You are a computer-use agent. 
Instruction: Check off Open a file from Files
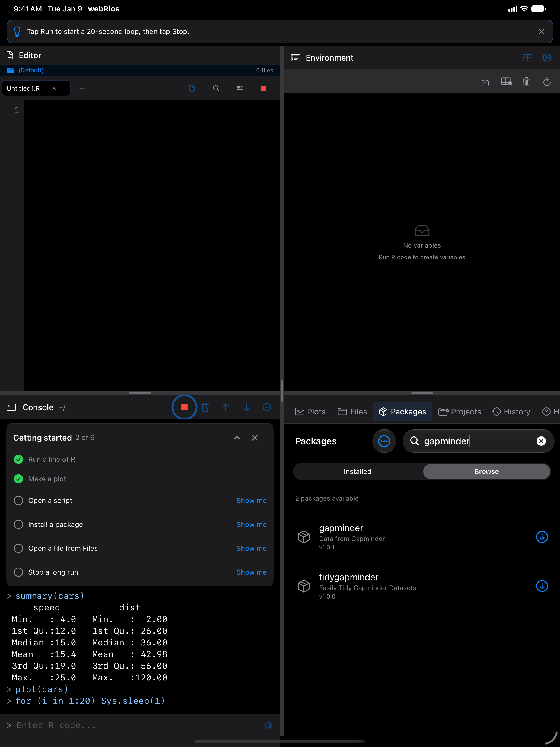tap(18, 548)
